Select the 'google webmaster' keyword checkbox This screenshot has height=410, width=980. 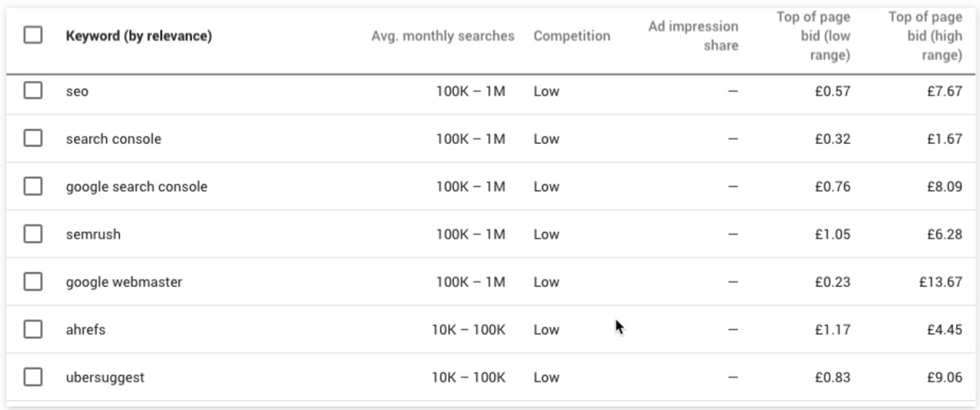pyautogui.click(x=33, y=282)
